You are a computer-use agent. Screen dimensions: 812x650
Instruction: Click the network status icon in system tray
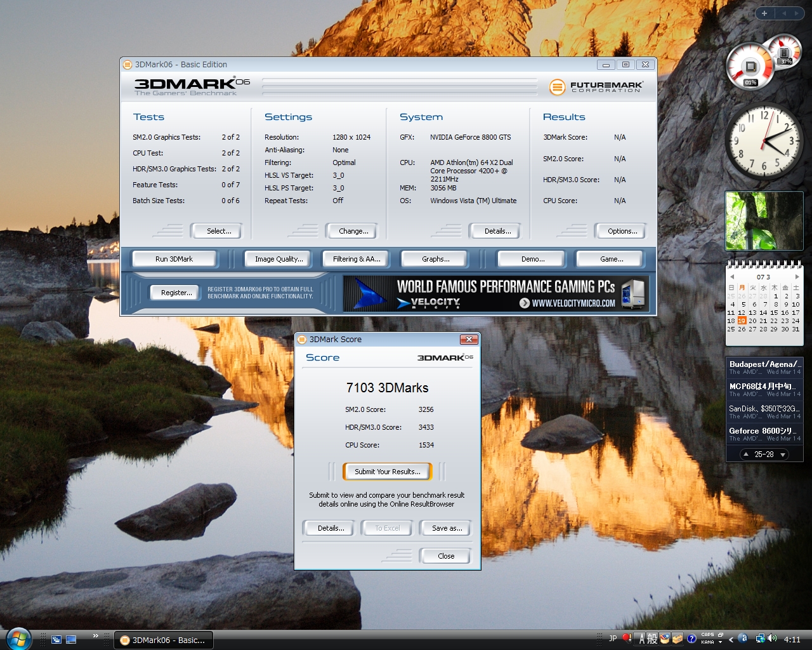point(759,639)
